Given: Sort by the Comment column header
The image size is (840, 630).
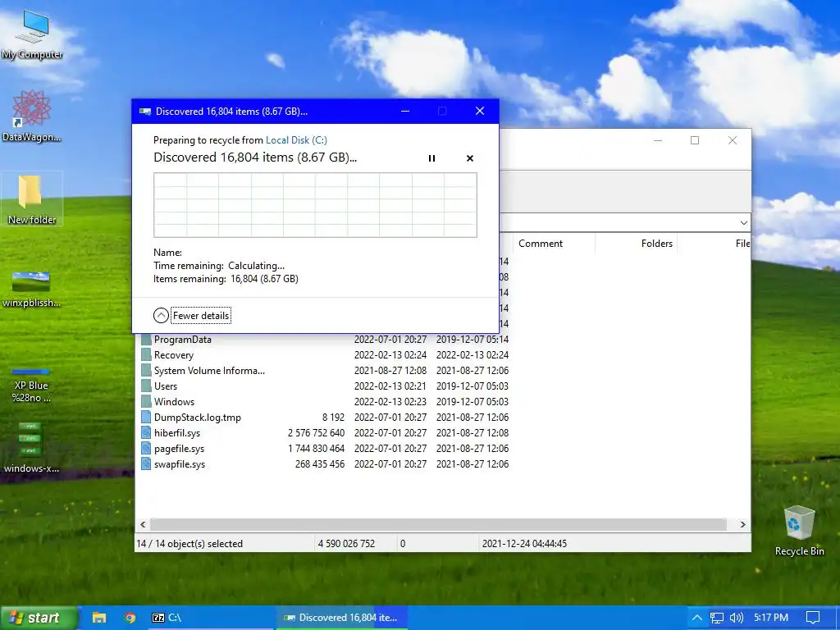Looking at the screenshot, I should click(x=554, y=243).
